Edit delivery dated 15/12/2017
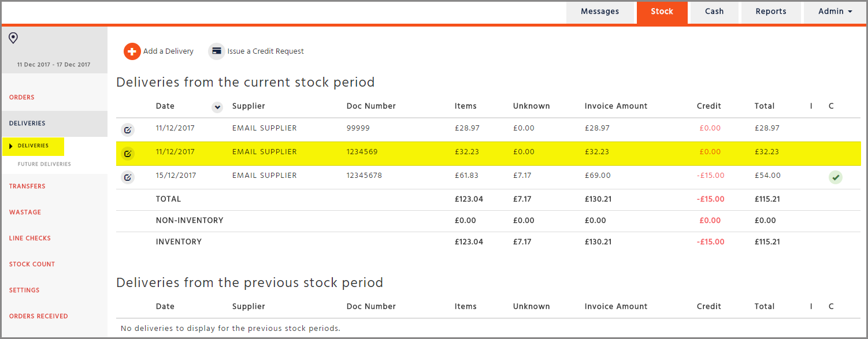The height and width of the screenshot is (339, 868). (x=128, y=177)
